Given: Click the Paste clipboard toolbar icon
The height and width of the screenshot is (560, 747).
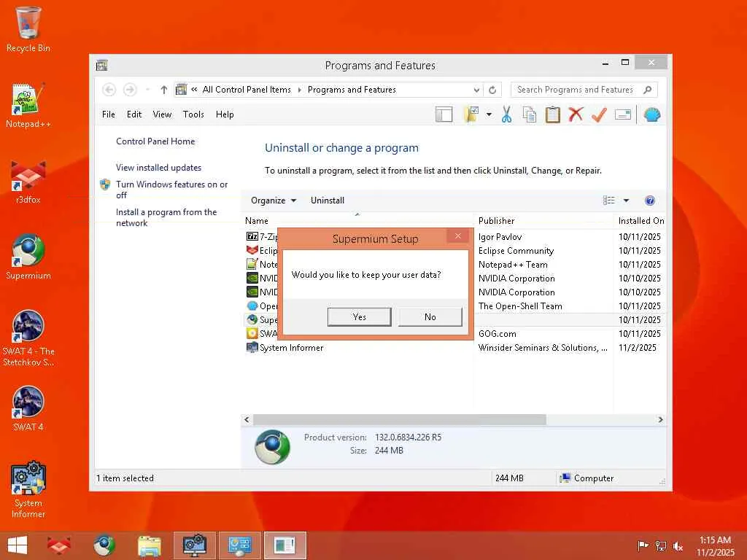Looking at the screenshot, I should pos(553,114).
